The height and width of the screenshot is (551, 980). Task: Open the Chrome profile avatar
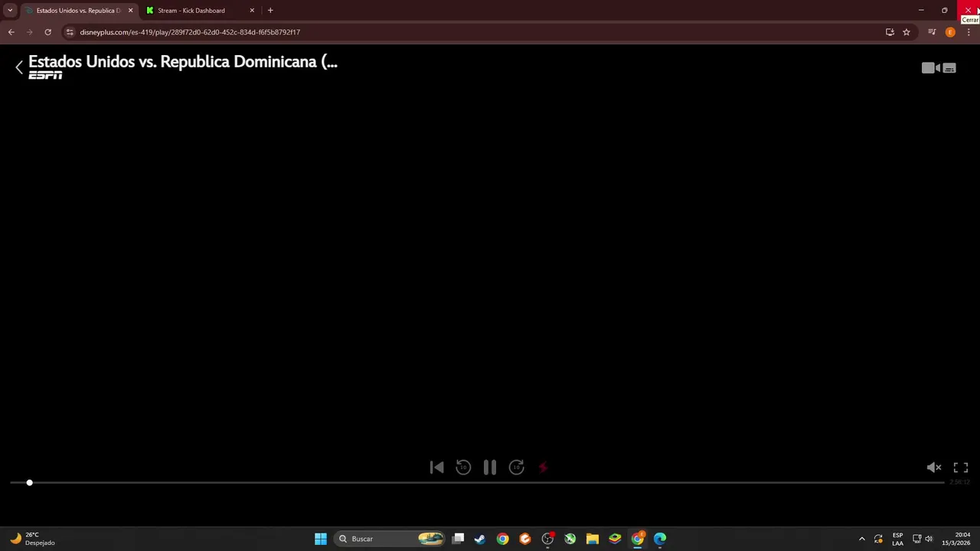point(950,32)
